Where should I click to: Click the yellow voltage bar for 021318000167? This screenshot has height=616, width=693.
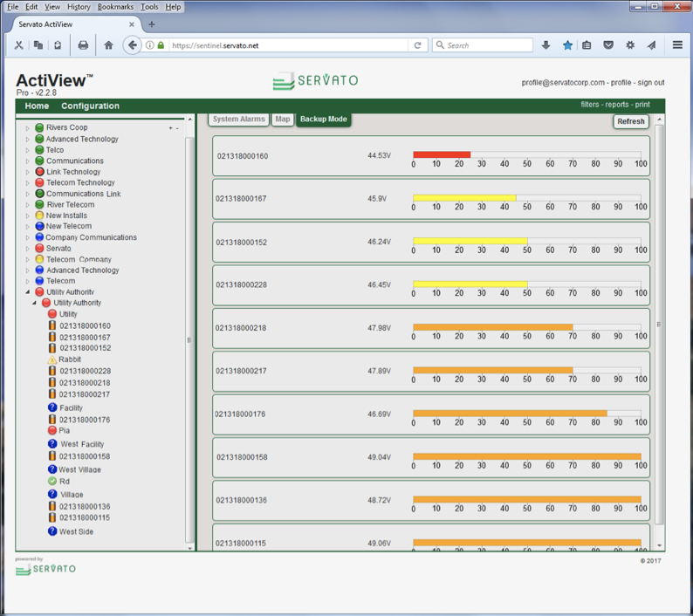point(464,198)
